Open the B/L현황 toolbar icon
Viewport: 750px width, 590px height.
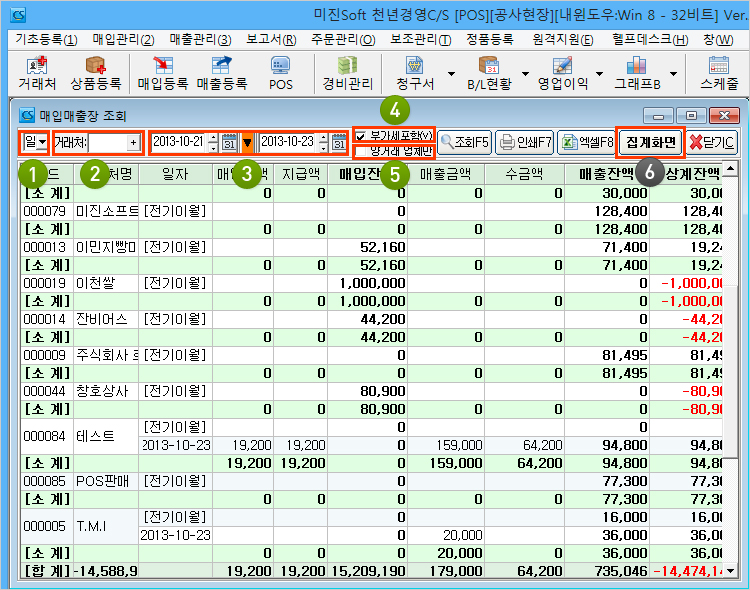click(x=489, y=73)
